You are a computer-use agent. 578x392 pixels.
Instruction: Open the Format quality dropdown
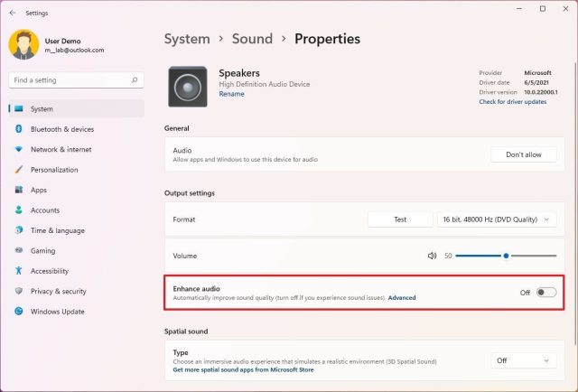[497, 219]
